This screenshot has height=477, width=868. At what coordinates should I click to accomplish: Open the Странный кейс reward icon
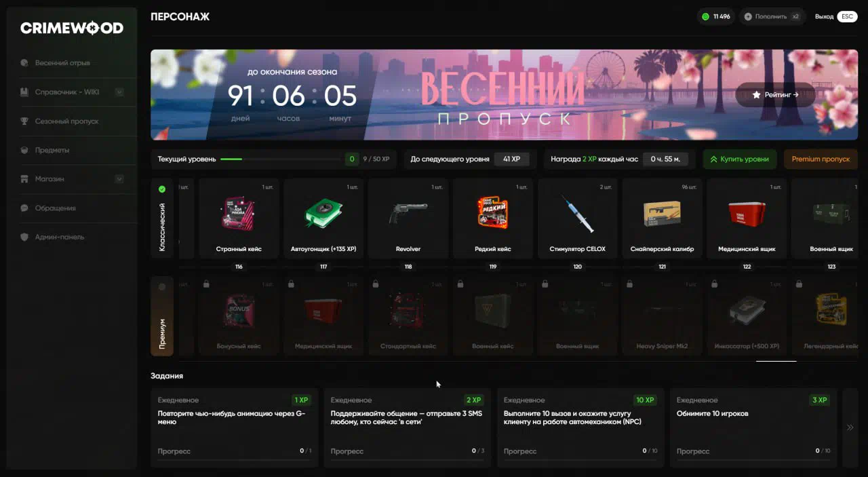pos(239,213)
